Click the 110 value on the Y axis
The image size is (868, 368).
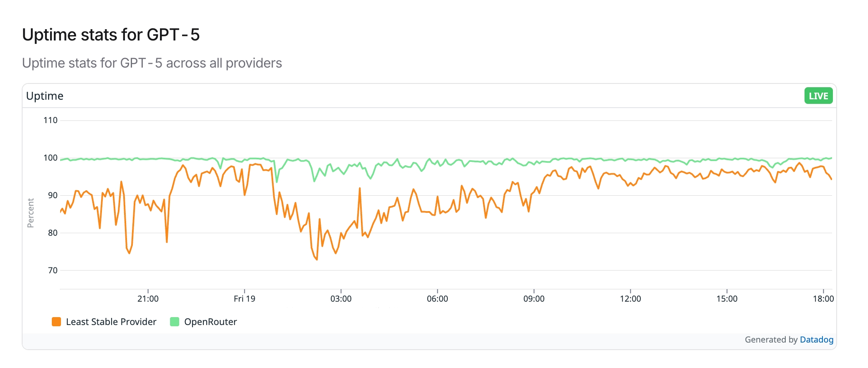(51, 120)
